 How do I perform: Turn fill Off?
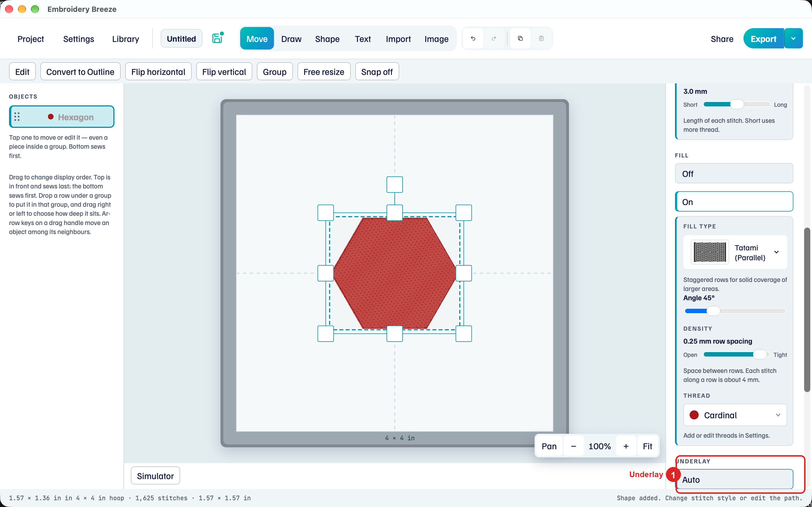coord(734,174)
